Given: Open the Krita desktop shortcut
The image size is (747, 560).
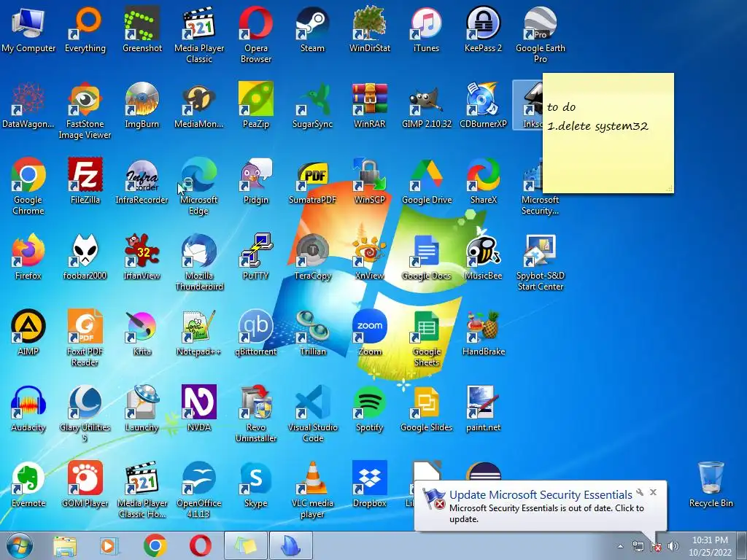Looking at the screenshot, I should click(x=142, y=332).
